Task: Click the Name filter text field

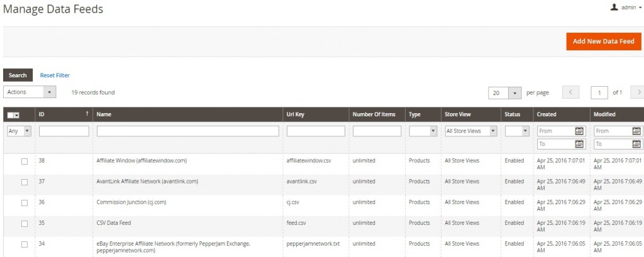Action: click(x=187, y=131)
